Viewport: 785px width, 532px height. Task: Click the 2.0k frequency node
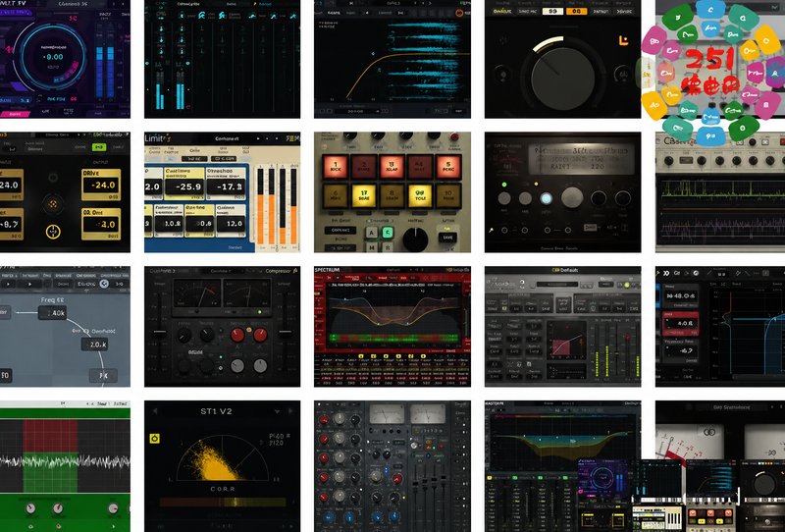94,345
